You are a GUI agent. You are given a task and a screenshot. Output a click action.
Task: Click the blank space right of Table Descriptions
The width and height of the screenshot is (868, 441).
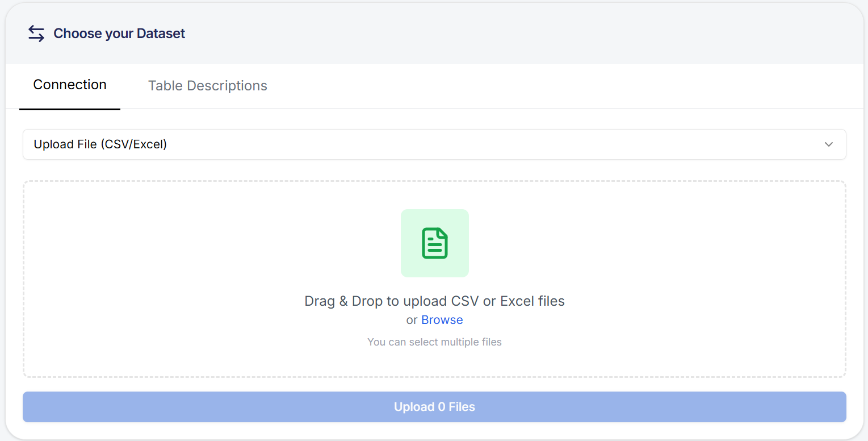(568, 86)
